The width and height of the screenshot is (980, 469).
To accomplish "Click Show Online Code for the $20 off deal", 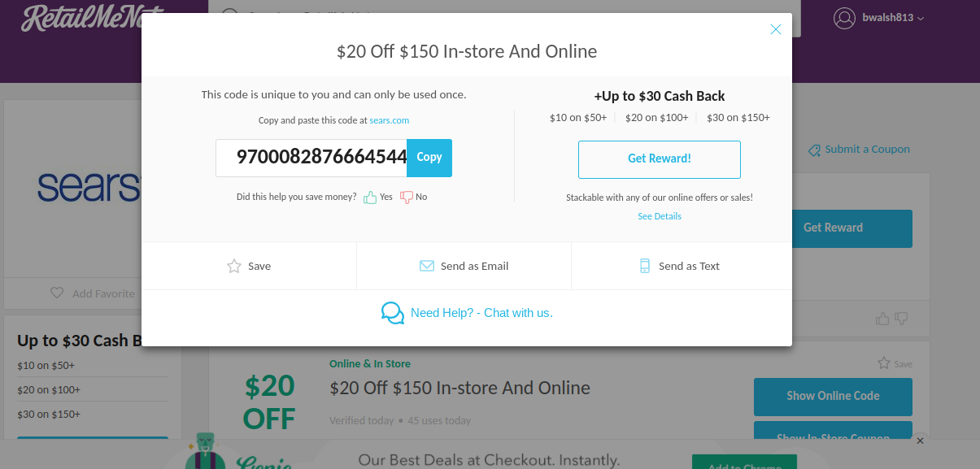I will [833, 396].
